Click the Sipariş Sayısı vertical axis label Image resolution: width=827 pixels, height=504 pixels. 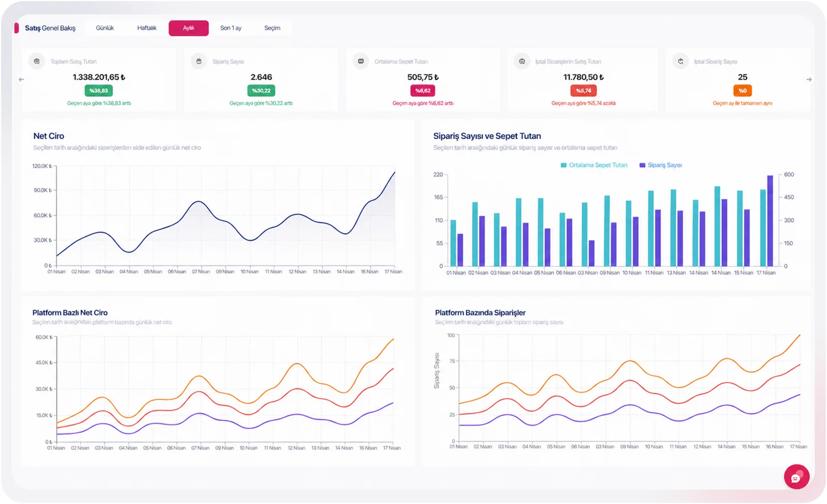(437, 371)
